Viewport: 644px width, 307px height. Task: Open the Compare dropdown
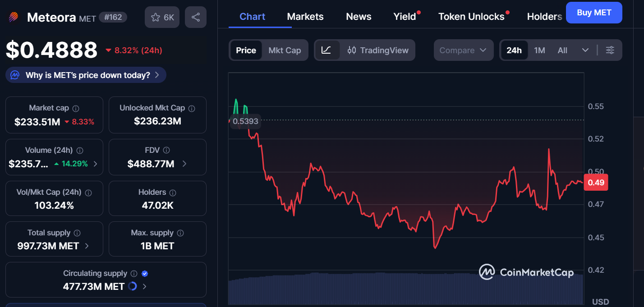click(x=463, y=50)
